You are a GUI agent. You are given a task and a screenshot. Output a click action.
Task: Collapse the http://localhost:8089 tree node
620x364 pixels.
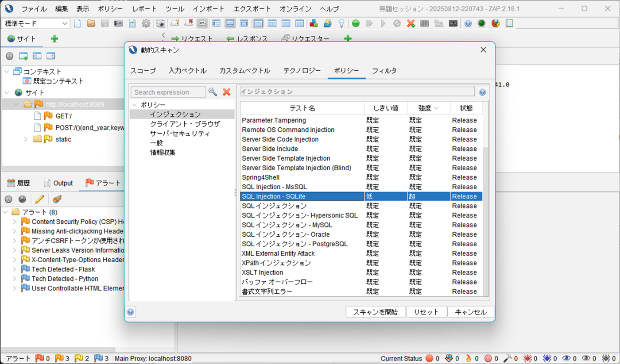[16, 104]
